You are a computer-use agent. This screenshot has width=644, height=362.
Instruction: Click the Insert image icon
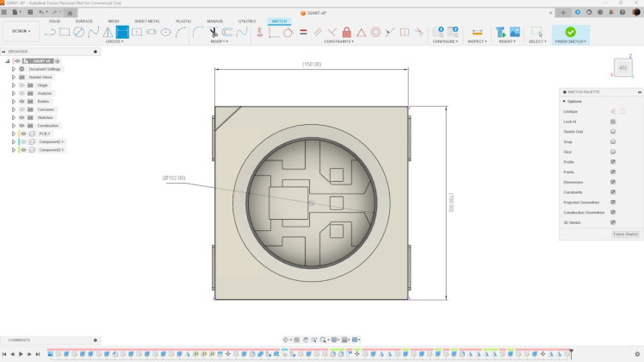click(515, 32)
